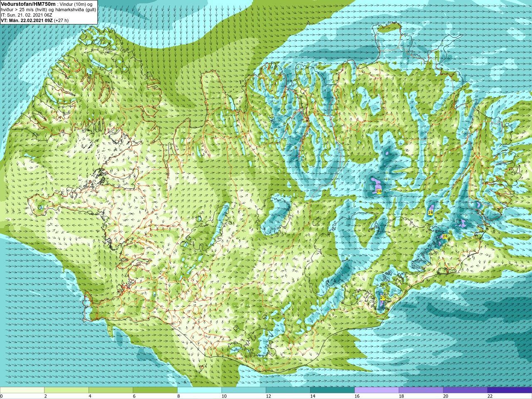This screenshot has height=399, width=532.
Task: Click the 8–10 m/s light cyan legend swatch
Action: [199, 390]
